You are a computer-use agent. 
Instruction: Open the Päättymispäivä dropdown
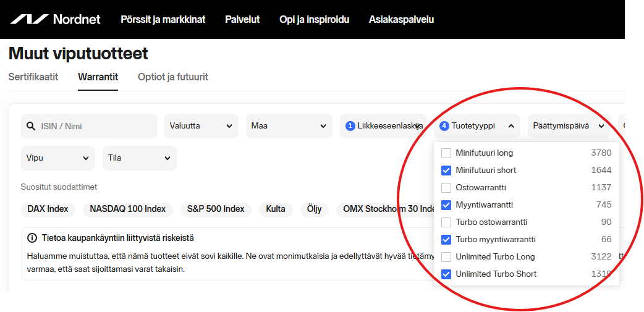[569, 126]
